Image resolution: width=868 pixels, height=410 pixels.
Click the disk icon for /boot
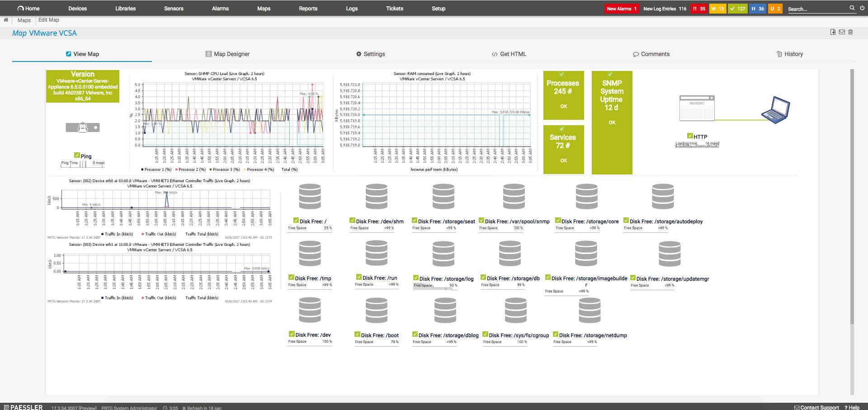click(x=377, y=310)
